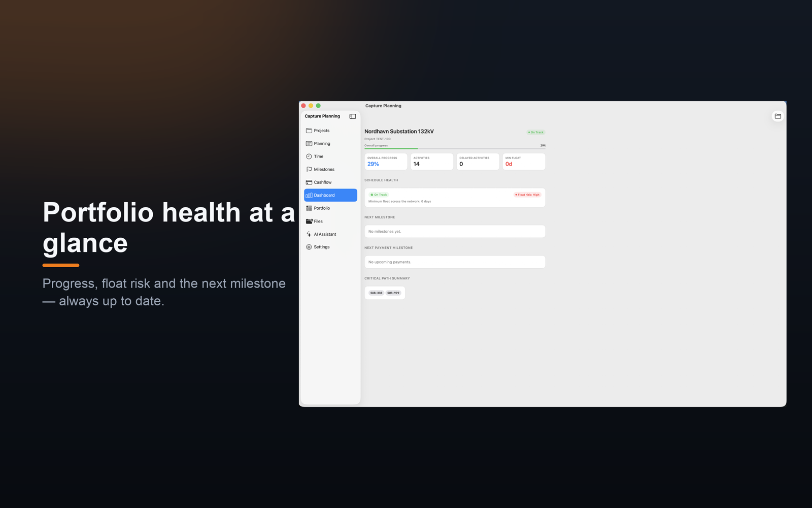The width and height of the screenshot is (812, 508).
Task: Maximize the window using the green button
Action: point(318,106)
